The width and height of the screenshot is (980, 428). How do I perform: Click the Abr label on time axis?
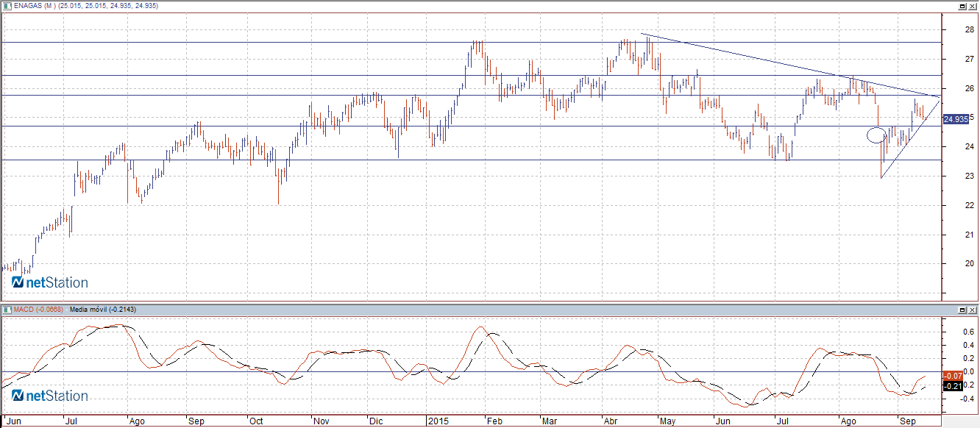coord(610,422)
